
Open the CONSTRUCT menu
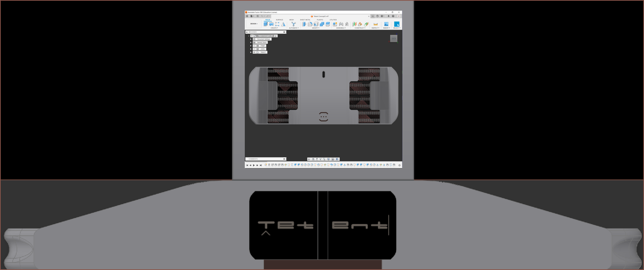tap(360, 28)
